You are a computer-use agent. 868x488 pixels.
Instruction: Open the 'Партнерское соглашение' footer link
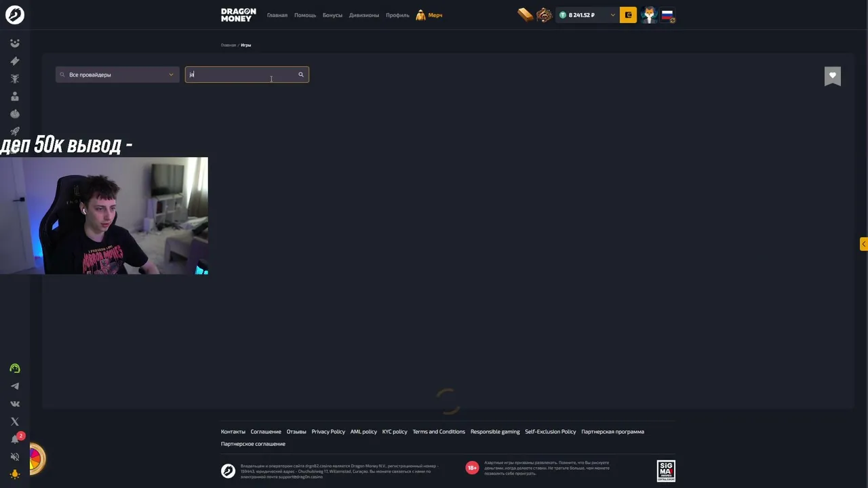253,444
